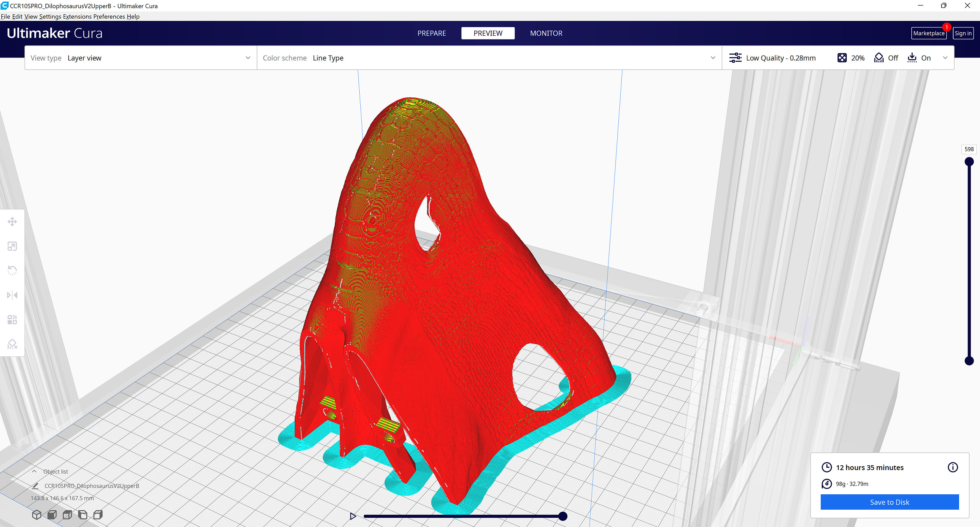Switch to the PREVIEW stage
The image size is (980, 527).
488,33
